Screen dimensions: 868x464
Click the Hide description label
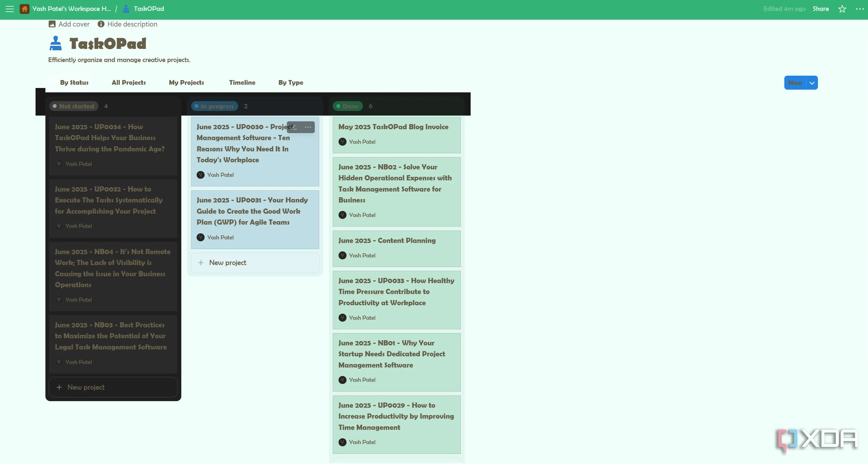point(132,24)
